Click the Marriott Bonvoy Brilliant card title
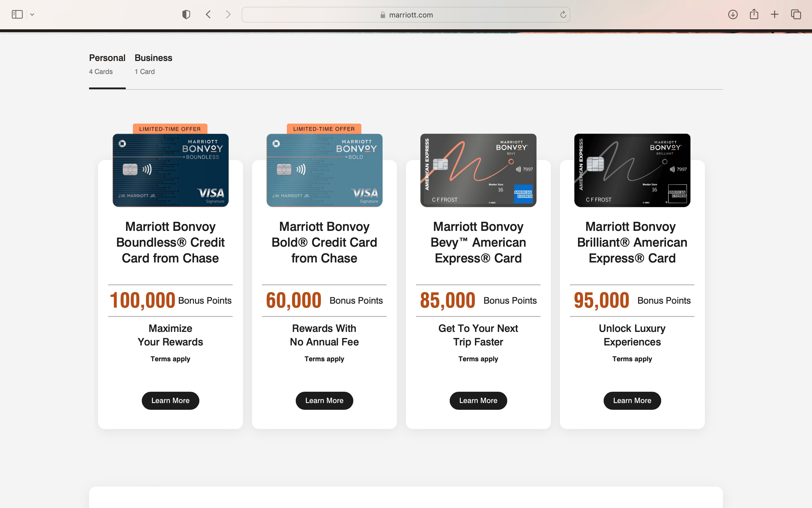 coord(632,242)
